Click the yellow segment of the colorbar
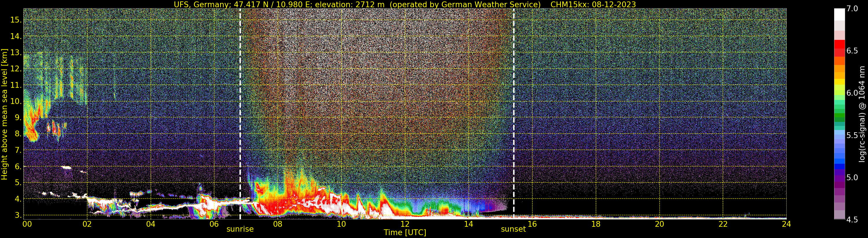 (839, 82)
